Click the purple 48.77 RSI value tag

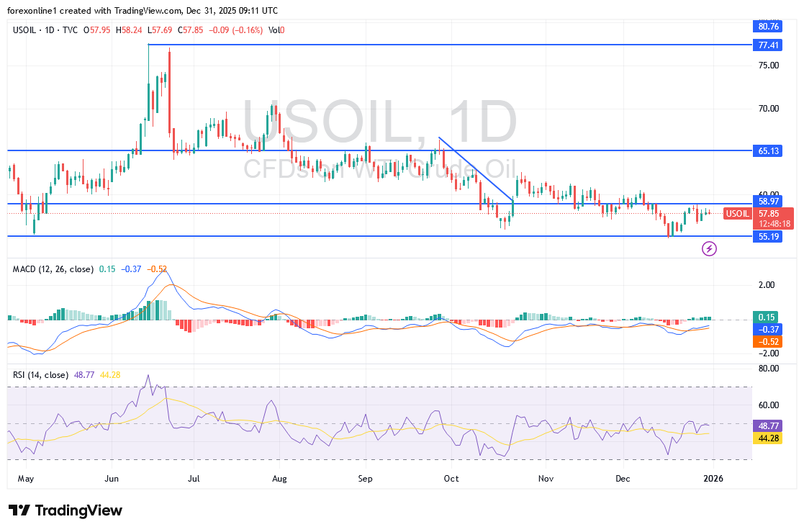[x=766, y=425]
